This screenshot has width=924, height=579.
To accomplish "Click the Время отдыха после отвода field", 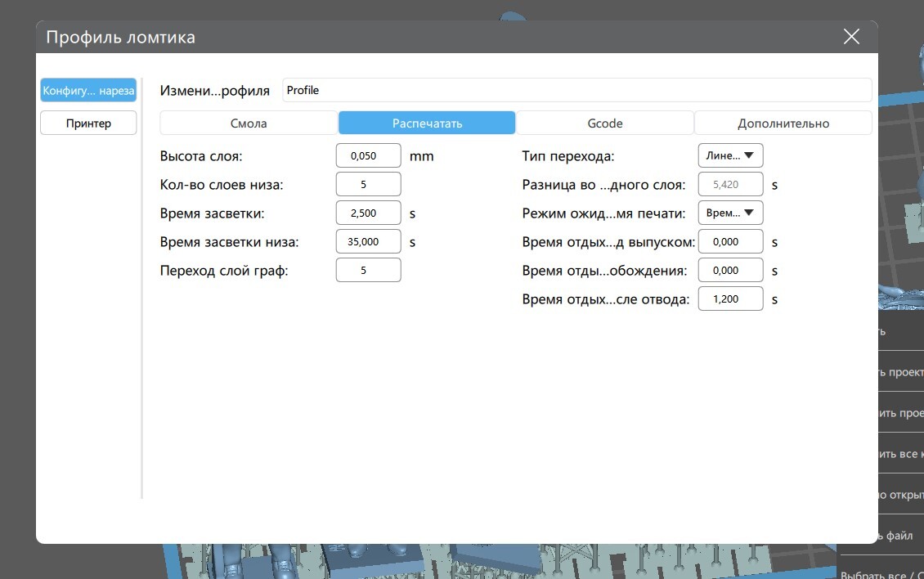I will coord(730,299).
